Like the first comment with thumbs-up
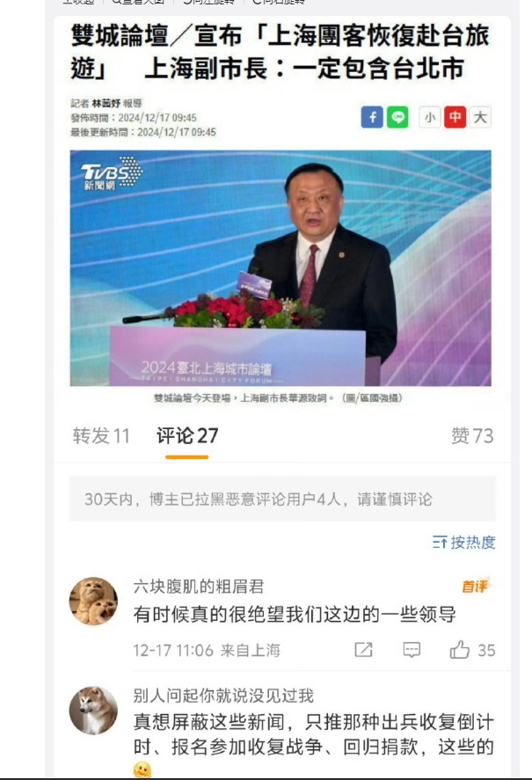Screen dimensions: 532x780 (x=459, y=649)
